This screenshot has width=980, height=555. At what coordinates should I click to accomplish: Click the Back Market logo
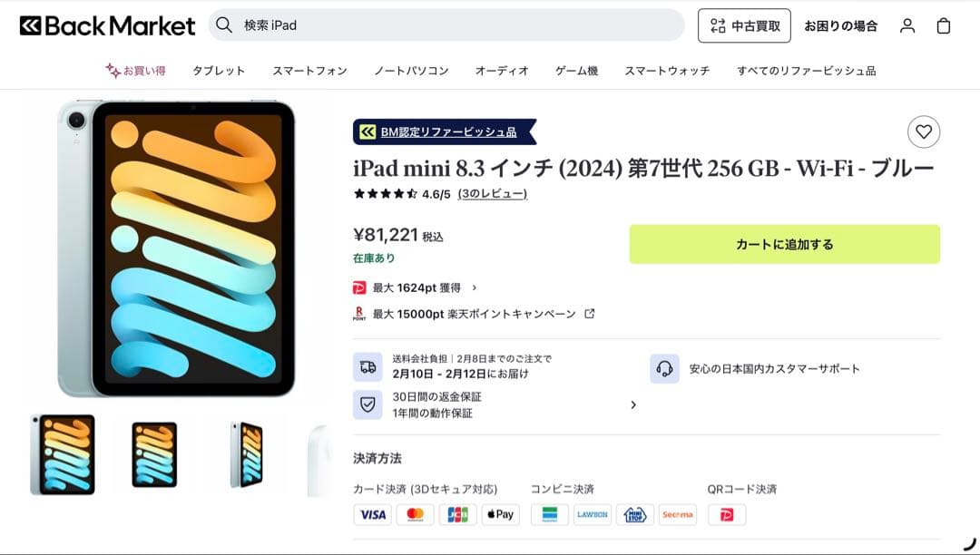coord(107,25)
